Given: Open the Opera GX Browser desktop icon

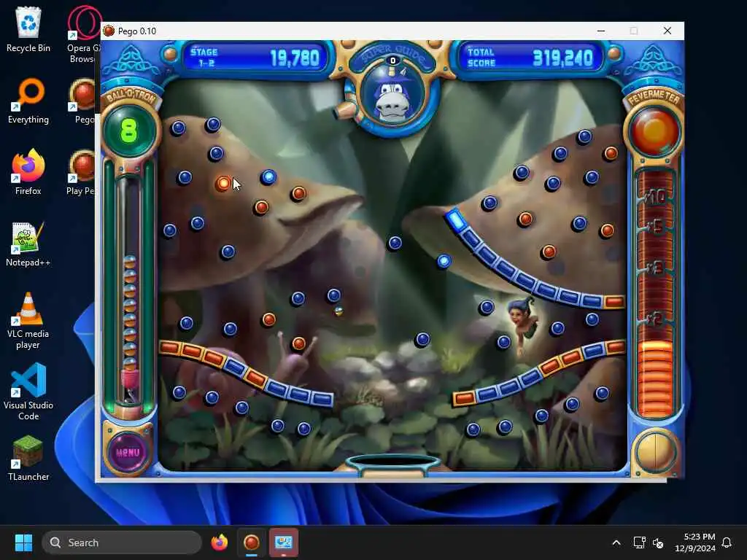Looking at the screenshot, I should pos(84,34).
